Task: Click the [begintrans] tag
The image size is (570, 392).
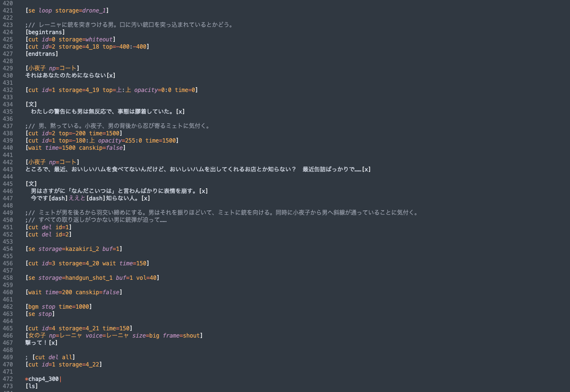Action: tap(45, 32)
